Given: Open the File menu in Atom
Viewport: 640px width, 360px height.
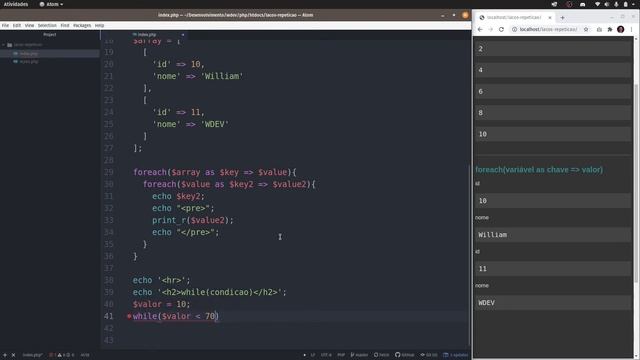Looking at the screenshot, I should (x=5, y=25).
